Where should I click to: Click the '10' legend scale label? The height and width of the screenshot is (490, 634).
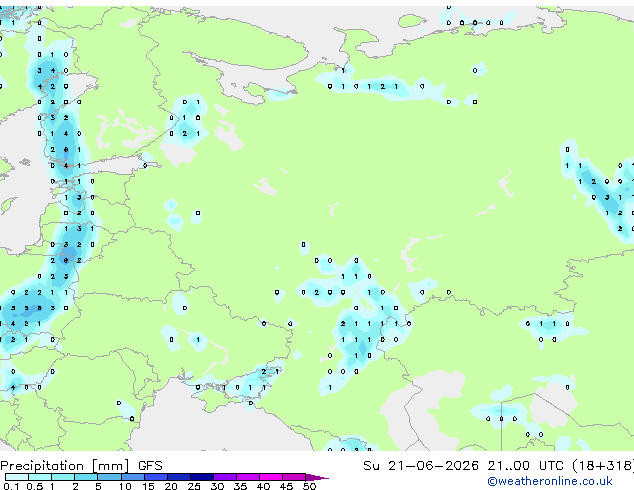(x=125, y=486)
